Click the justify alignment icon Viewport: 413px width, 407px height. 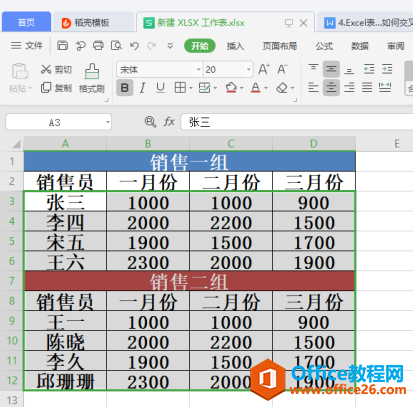click(367, 88)
